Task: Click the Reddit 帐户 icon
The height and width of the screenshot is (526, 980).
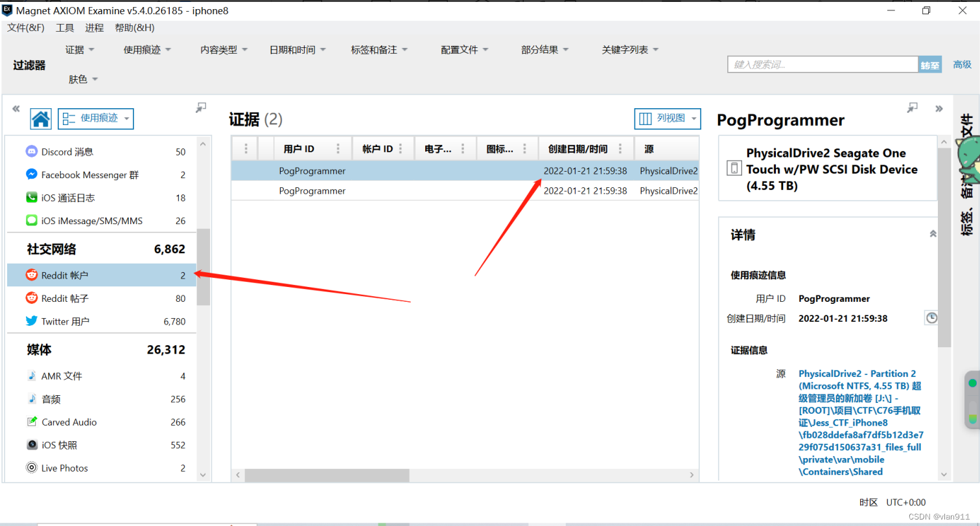Action: point(31,275)
